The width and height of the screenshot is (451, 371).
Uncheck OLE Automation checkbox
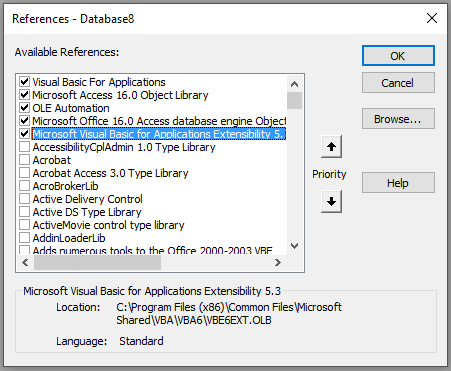point(24,108)
